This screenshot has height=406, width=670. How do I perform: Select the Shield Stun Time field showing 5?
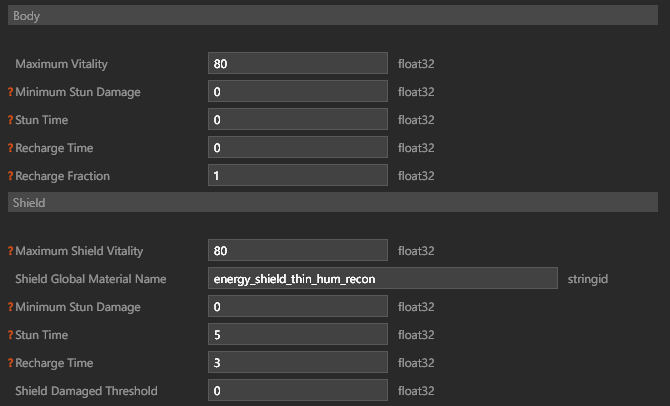click(x=298, y=334)
